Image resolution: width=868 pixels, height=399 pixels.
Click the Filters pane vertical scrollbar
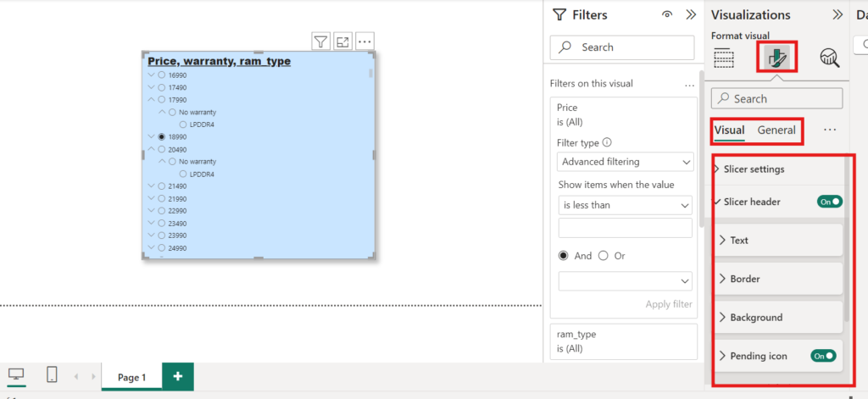[x=701, y=149]
